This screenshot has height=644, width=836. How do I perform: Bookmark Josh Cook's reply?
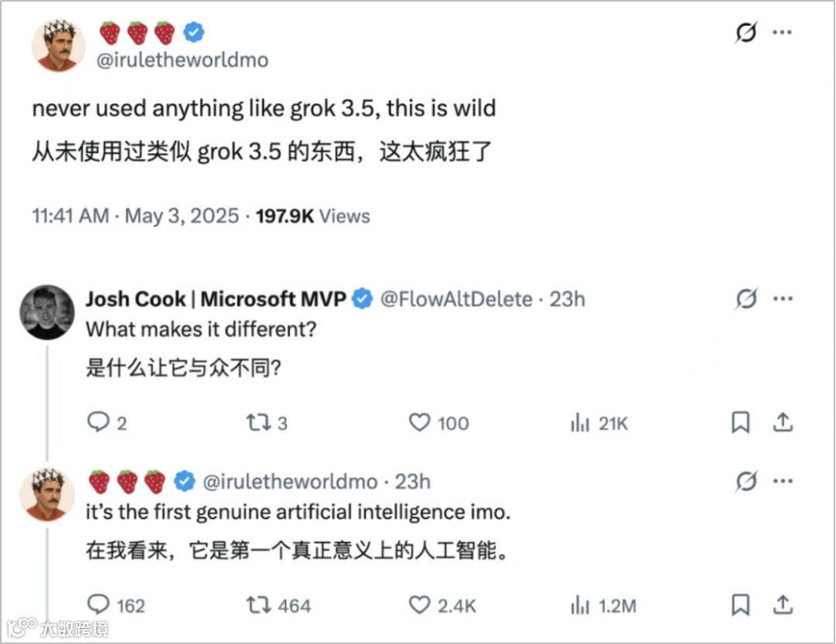click(x=741, y=423)
